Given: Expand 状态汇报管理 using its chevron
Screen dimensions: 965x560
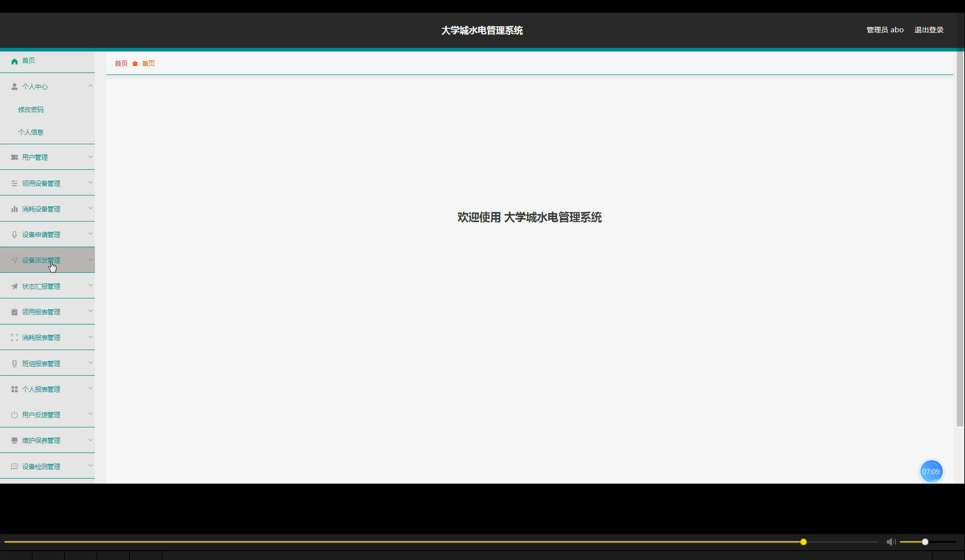Looking at the screenshot, I should 90,286.
